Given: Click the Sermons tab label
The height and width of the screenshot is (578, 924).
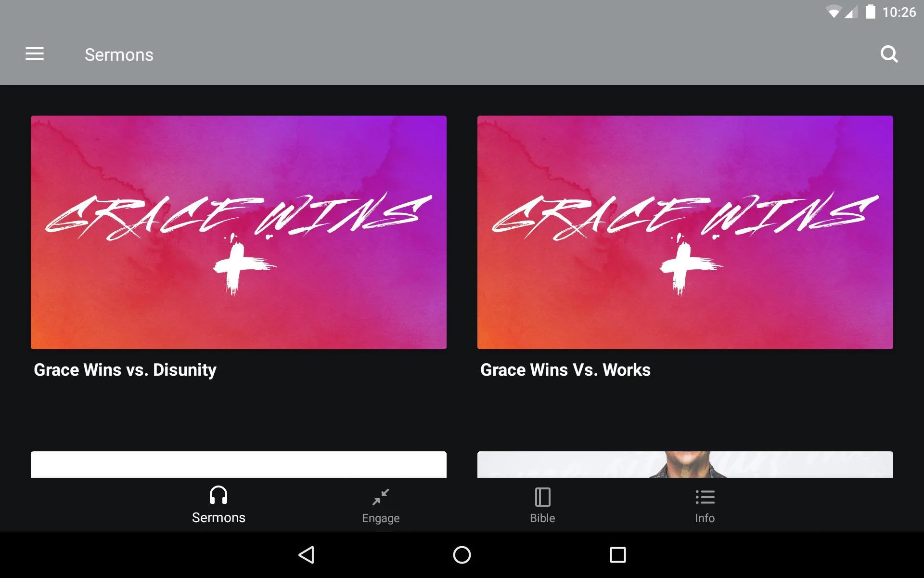Looking at the screenshot, I should pyautogui.click(x=218, y=517).
